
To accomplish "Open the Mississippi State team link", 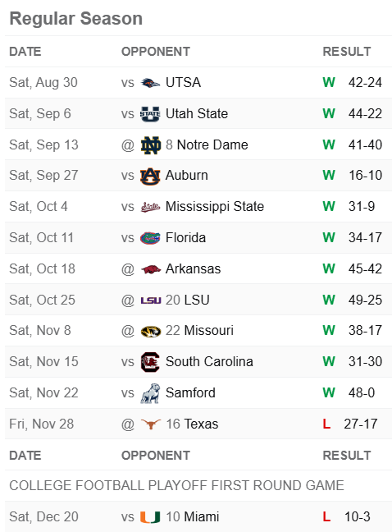I will click(x=215, y=207).
